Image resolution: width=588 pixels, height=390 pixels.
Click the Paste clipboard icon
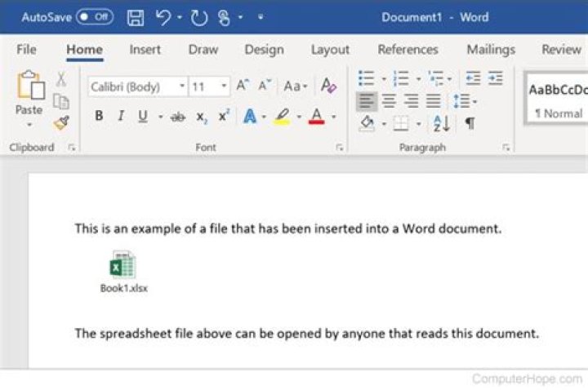31,86
